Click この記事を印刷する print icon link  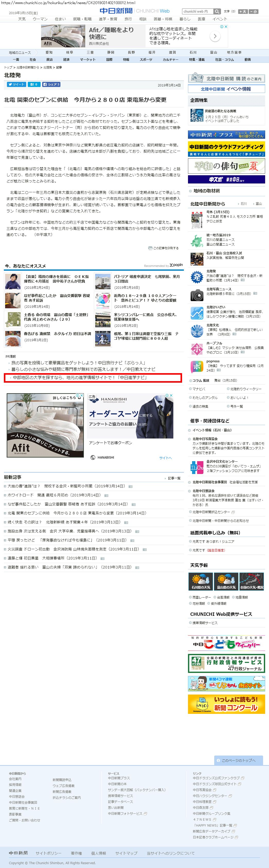[163, 248]
